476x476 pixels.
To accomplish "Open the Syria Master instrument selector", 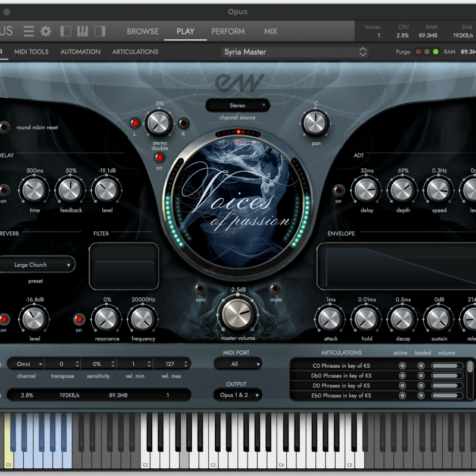I will click(295, 52).
